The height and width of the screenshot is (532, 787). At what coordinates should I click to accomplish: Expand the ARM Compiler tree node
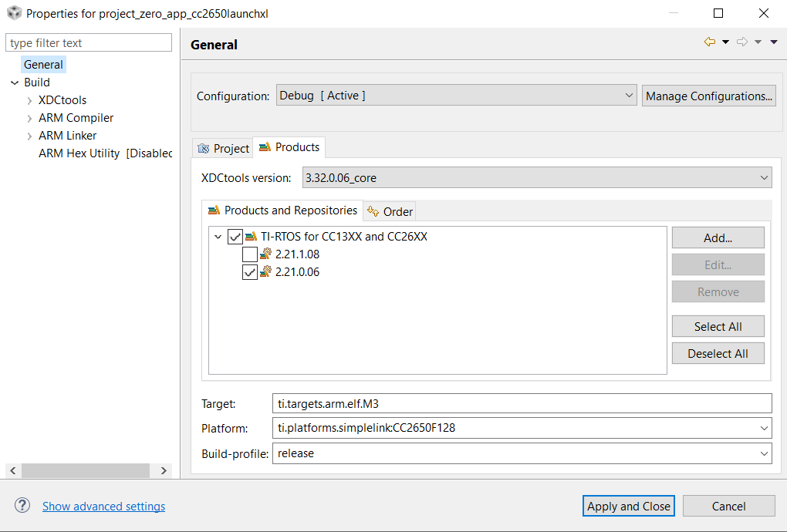(x=29, y=118)
